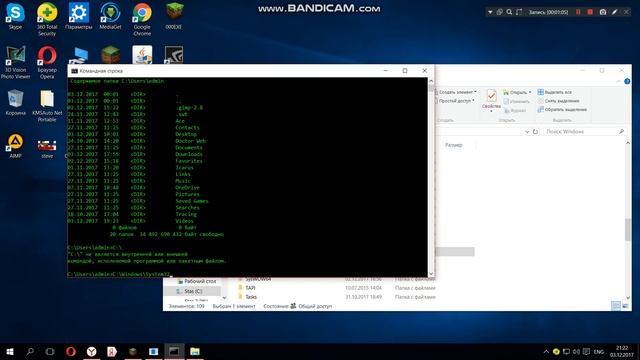Click the Размер column header in Explorer
Viewport: 640px width, 360px height.
pos(453,145)
